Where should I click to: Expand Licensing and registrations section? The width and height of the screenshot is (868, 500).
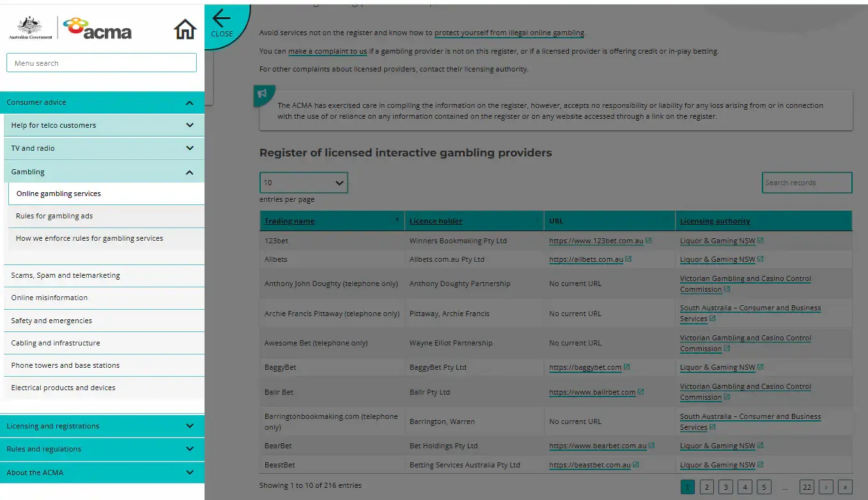190,426
